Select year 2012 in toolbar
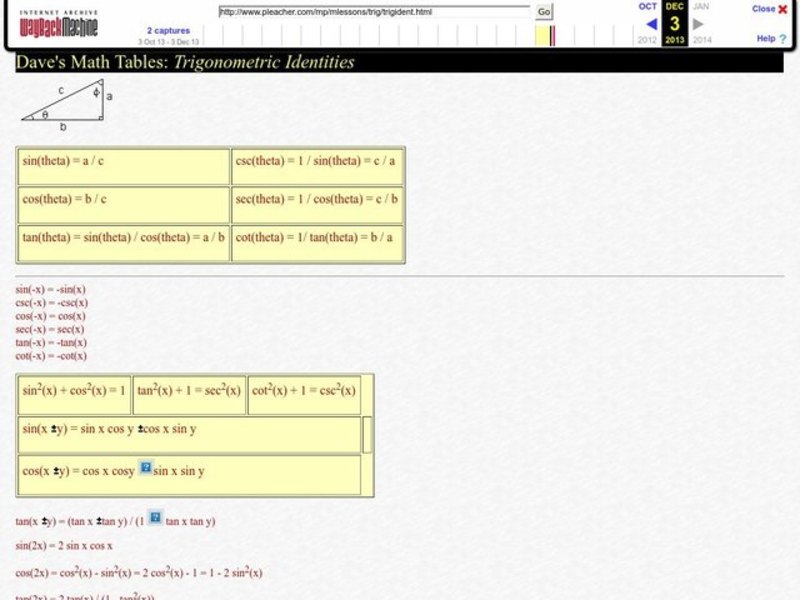Screen dimensions: 800x600 [648, 40]
